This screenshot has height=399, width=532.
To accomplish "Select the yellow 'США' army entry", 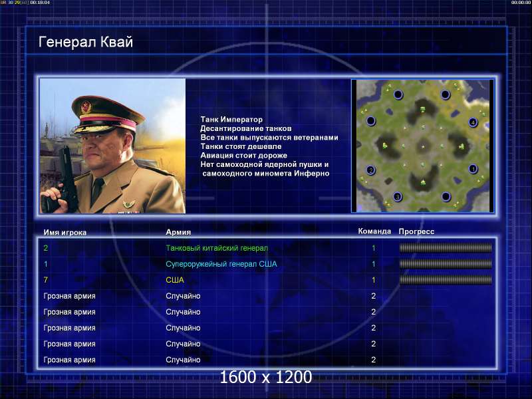I will click(175, 280).
